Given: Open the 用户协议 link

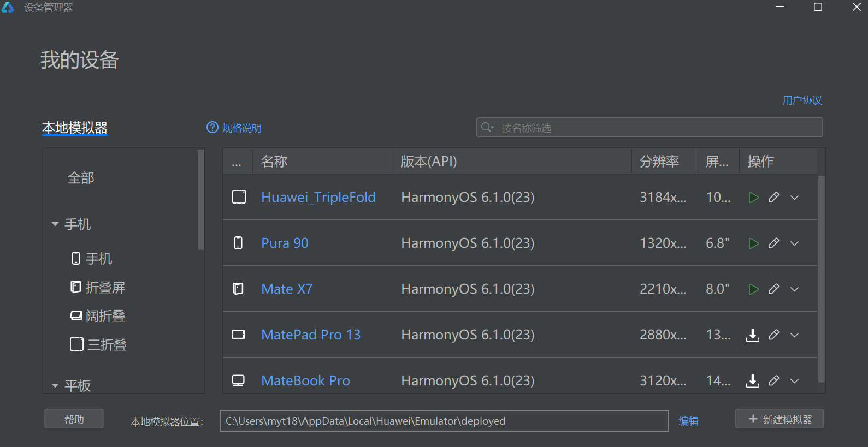Looking at the screenshot, I should (802, 100).
